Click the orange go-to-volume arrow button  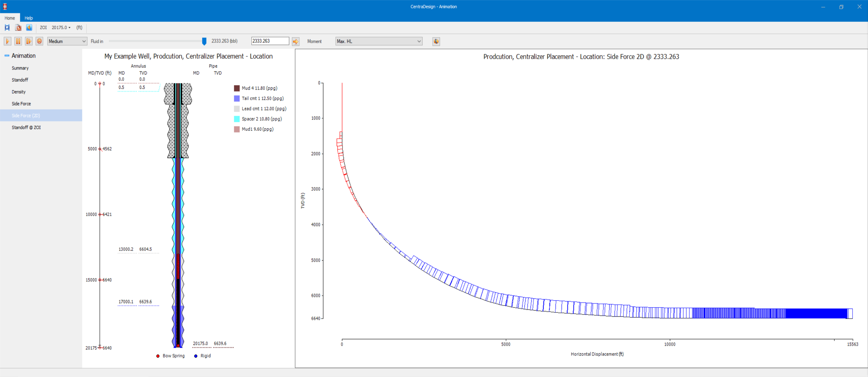tap(295, 42)
